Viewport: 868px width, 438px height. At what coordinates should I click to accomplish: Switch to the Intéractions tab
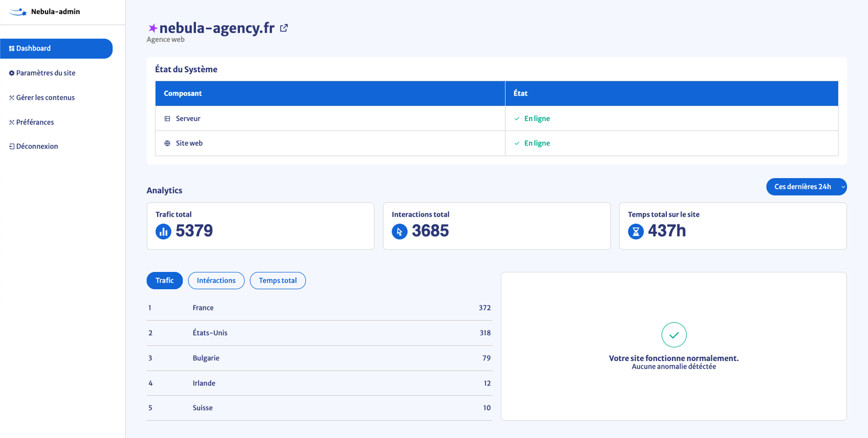pos(216,281)
